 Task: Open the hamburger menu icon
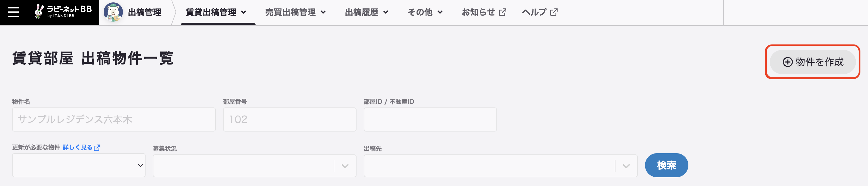click(13, 12)
